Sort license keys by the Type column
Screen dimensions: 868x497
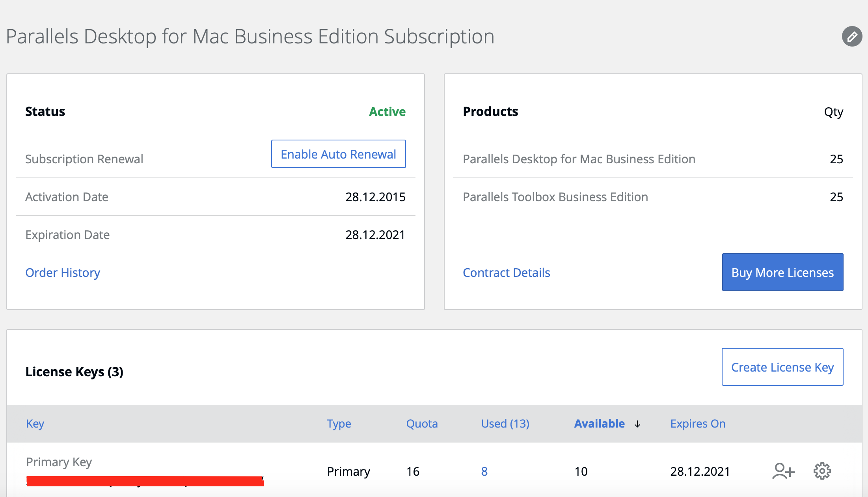[339, 424]
